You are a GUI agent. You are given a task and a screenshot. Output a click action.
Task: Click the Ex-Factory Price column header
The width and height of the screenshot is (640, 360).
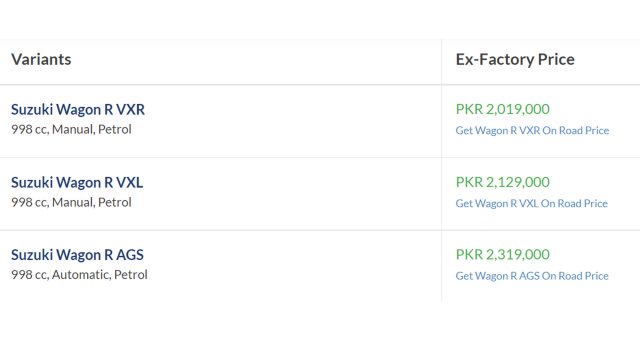(515, 60)
